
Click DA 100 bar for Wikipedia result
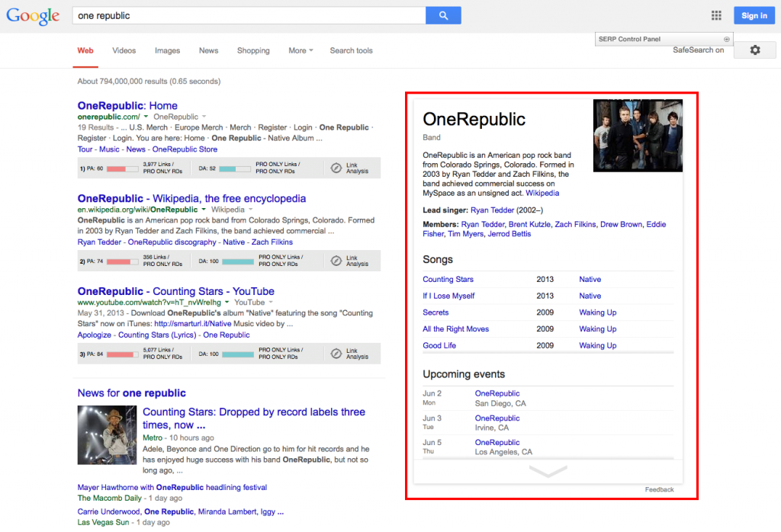[238, 261]
